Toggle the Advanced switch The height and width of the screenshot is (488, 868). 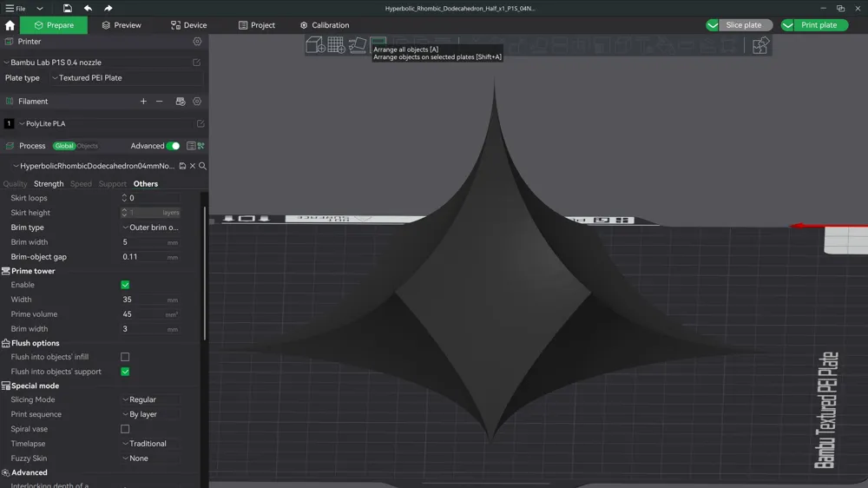pyautogui.click(x=174, y=146)
